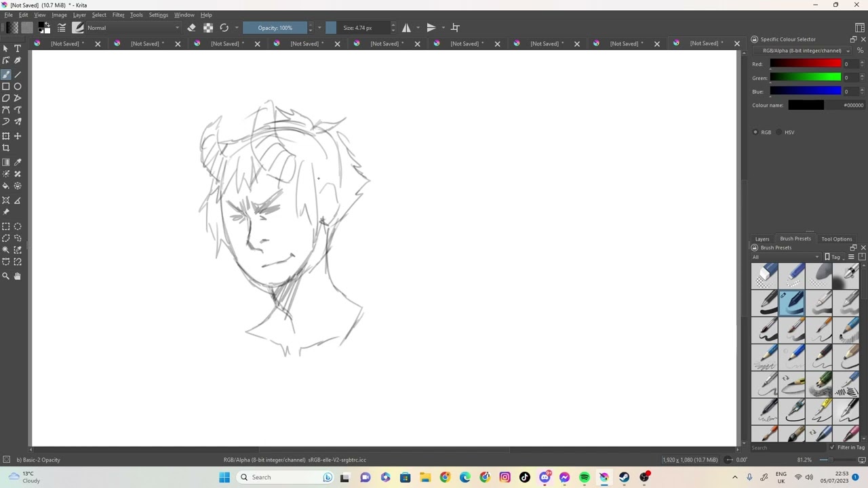
Task: Select the Freehand Brush tool
Action: tap(6, 75)
